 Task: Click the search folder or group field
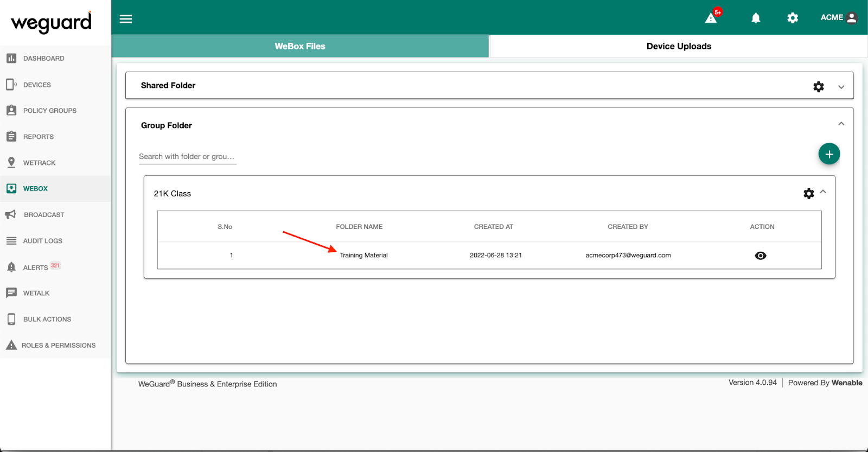coord(187,156)
